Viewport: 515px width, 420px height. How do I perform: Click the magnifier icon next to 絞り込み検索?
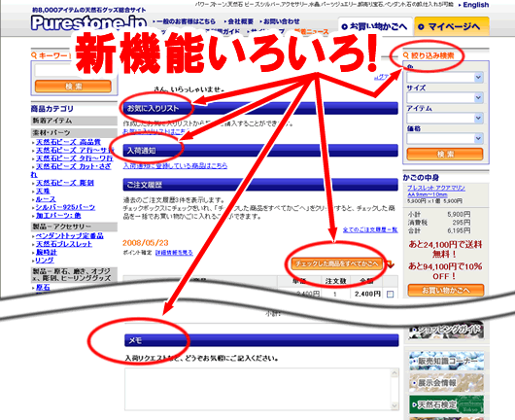coord(405,55)
